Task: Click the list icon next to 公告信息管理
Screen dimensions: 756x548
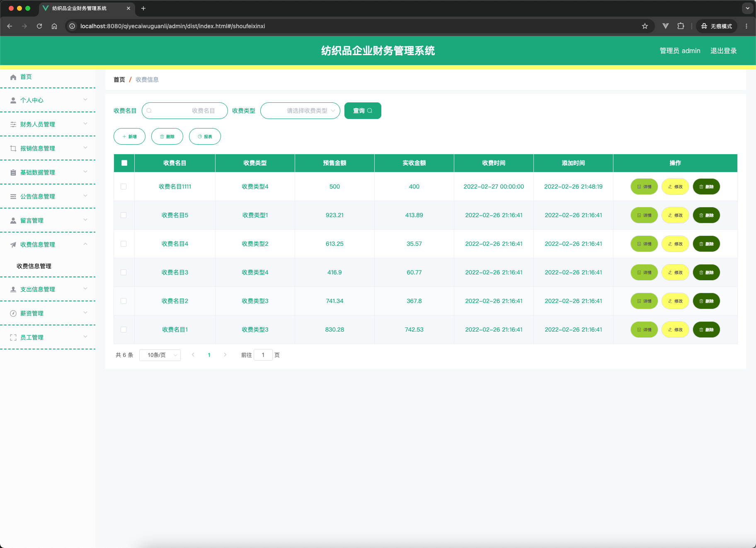Action: click(x=13, y=196)
